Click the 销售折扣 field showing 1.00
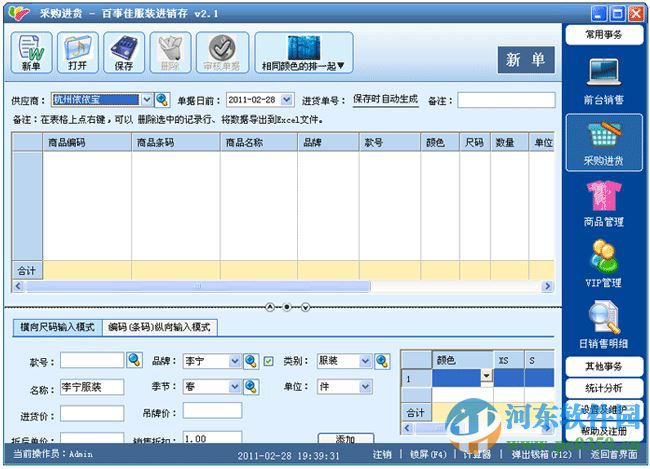Viewport: 650px width, 469px height. [212, 437]
